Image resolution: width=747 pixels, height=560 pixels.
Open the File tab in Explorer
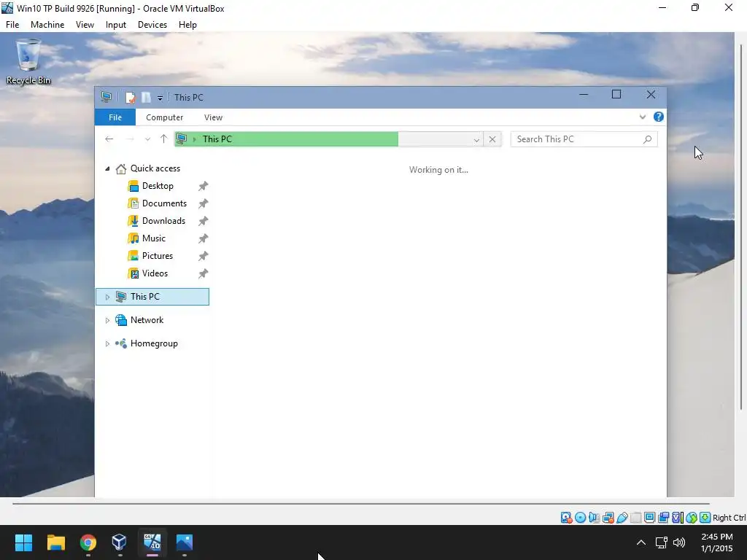(x=115, y=117)
